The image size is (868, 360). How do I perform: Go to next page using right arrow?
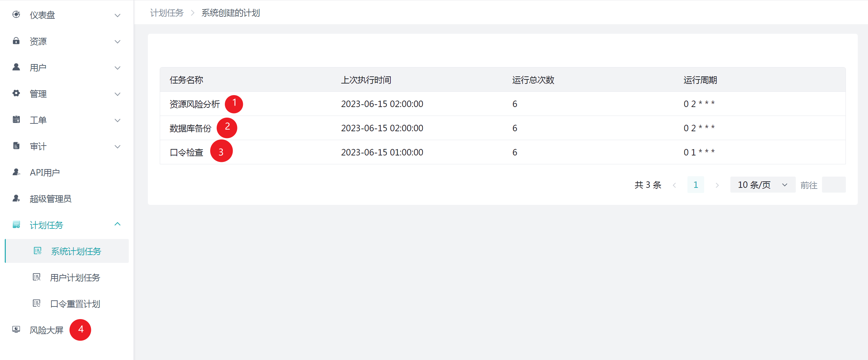point(717,185)
